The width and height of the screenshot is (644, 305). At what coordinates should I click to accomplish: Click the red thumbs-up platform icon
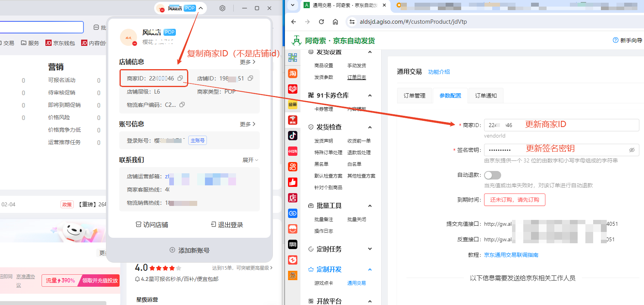[x=293, y=182]
